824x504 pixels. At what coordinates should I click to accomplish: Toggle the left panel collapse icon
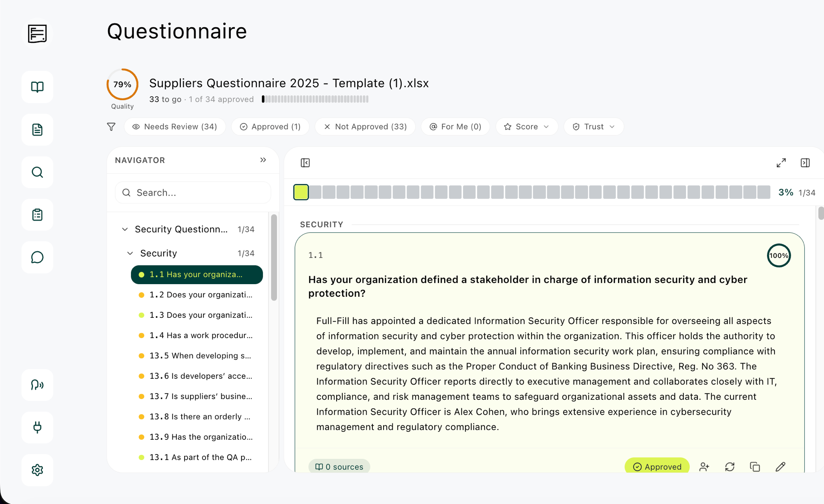305,163
